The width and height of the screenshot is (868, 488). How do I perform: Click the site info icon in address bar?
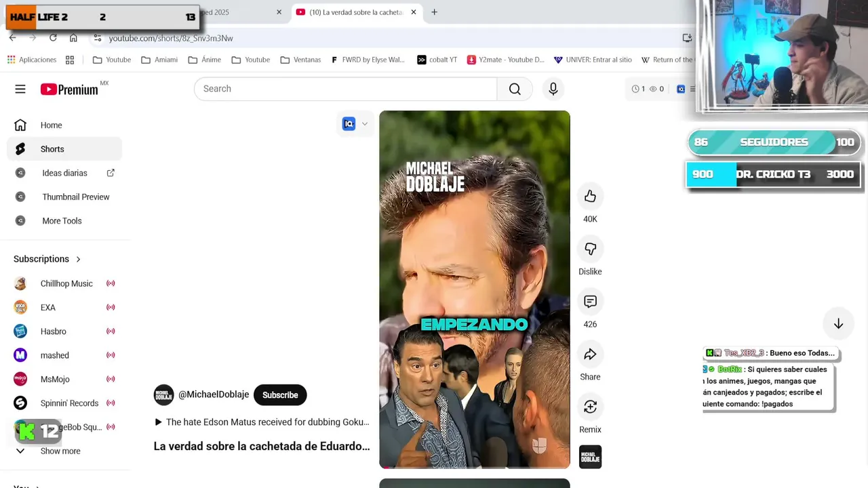tap(98, 38)
